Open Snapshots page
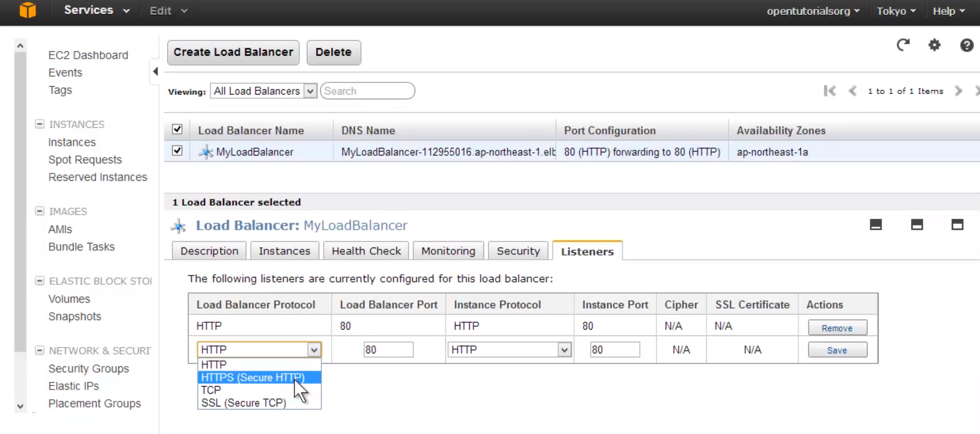This screenshot has height=434, width=980. point(75,316)
